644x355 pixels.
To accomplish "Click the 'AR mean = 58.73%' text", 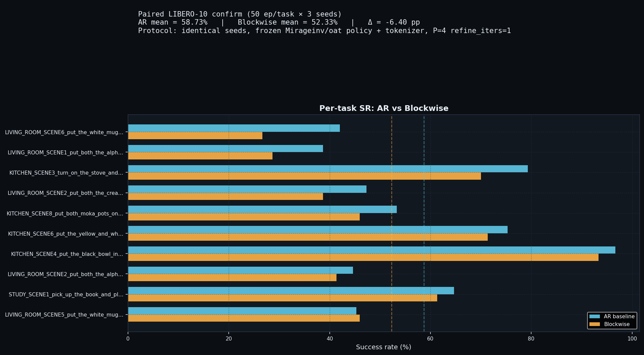I will tap(173, 22).
